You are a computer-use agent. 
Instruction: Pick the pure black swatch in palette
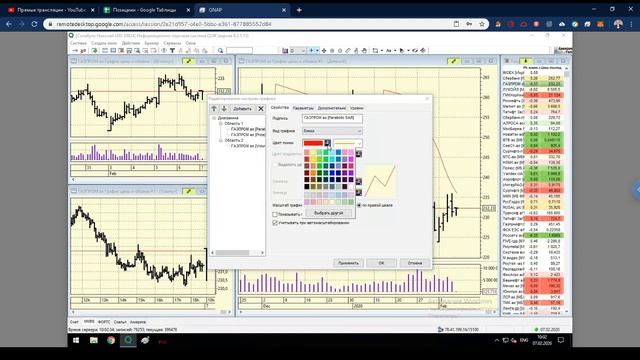coord(307,187)
